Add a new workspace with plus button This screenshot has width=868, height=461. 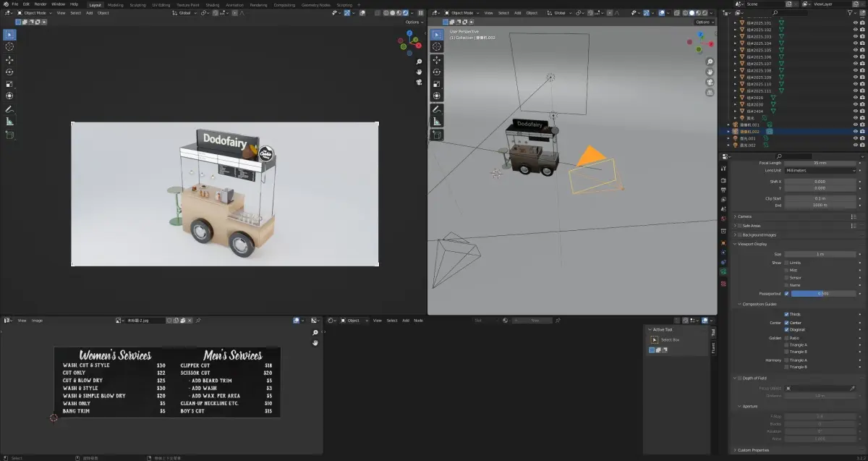(x=357, y=4)
